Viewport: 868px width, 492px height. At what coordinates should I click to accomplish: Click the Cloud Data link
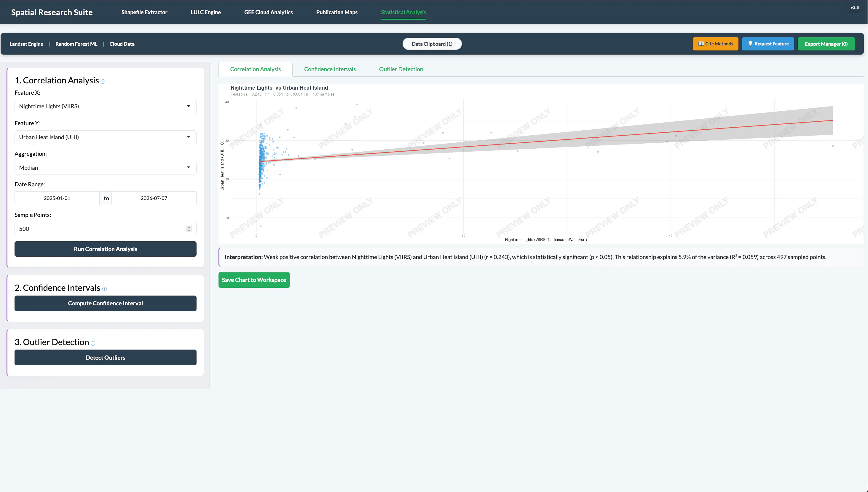[122, 44]
